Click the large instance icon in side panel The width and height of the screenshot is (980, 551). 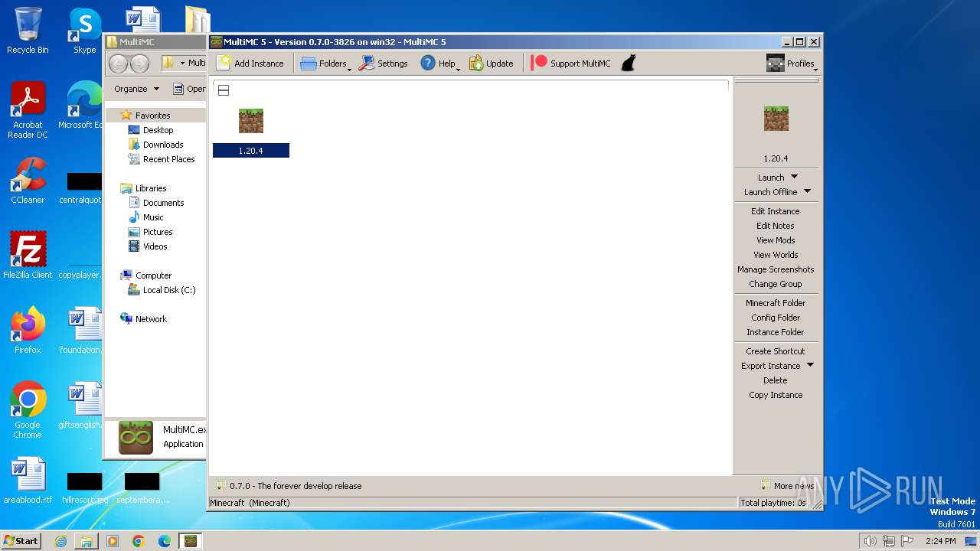[776, 119]
